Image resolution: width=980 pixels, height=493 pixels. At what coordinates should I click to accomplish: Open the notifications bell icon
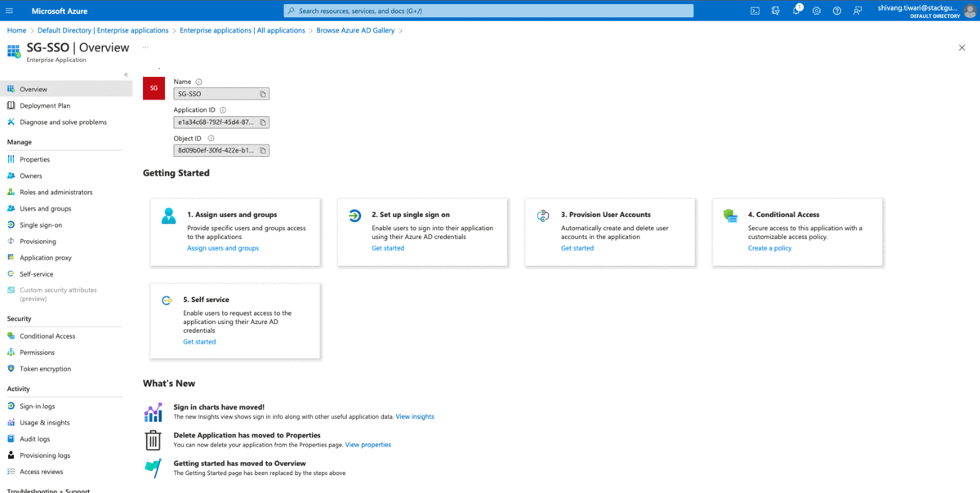(796, 11)
